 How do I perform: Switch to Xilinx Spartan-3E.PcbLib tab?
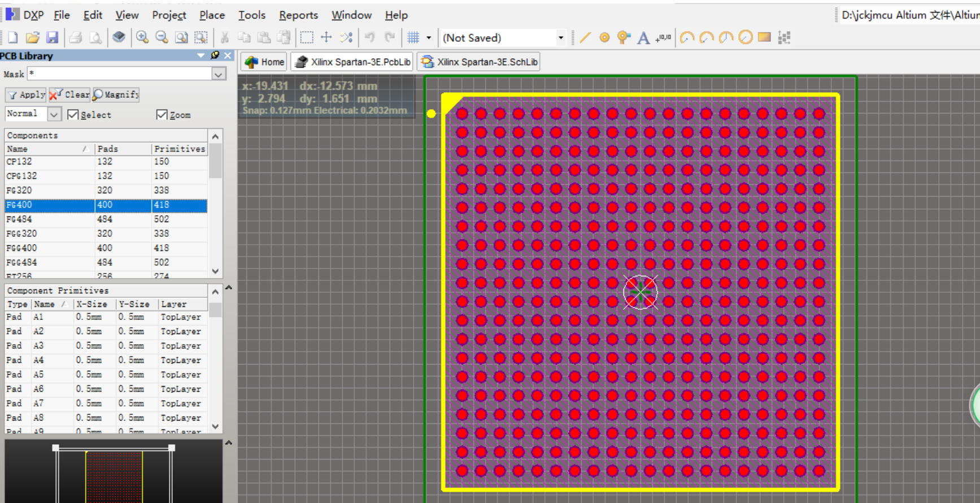click(352, 62)
